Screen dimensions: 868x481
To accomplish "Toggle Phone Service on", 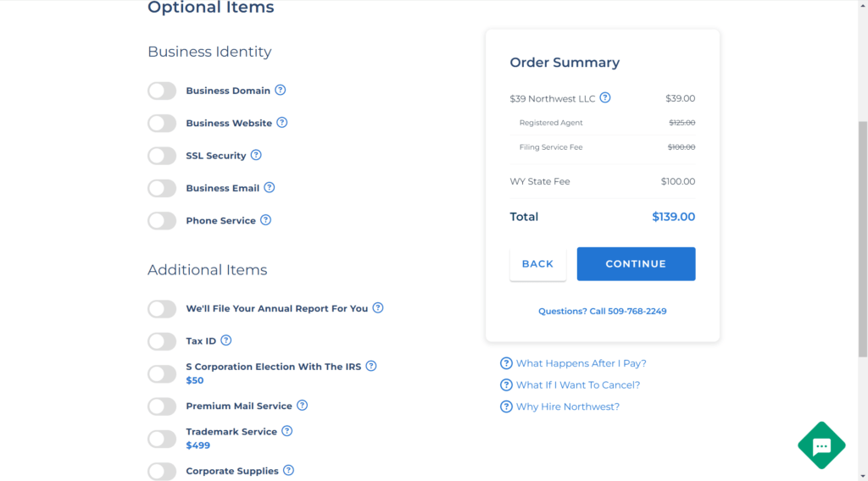I will (162, 220).
